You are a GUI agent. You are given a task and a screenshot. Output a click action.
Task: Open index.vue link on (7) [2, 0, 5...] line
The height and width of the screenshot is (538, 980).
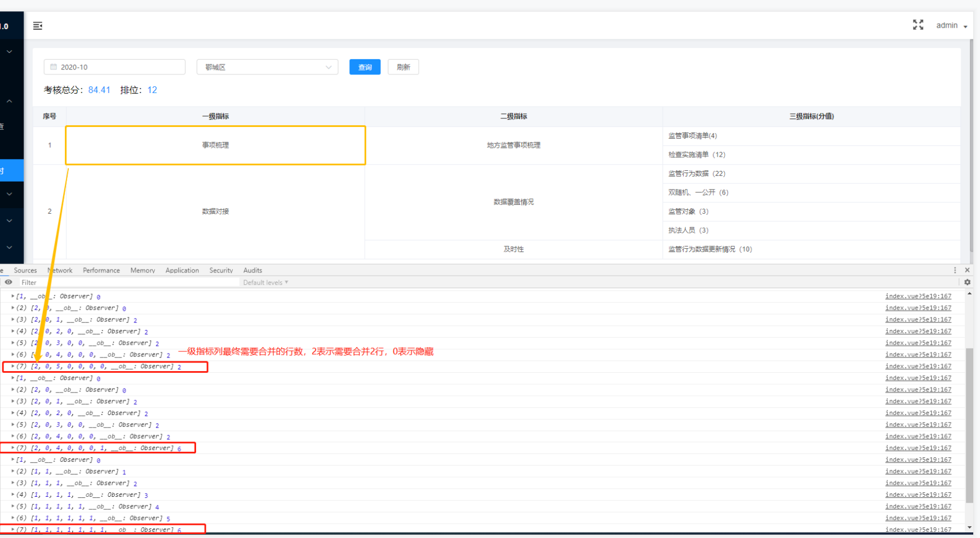(x=918, y=367)
